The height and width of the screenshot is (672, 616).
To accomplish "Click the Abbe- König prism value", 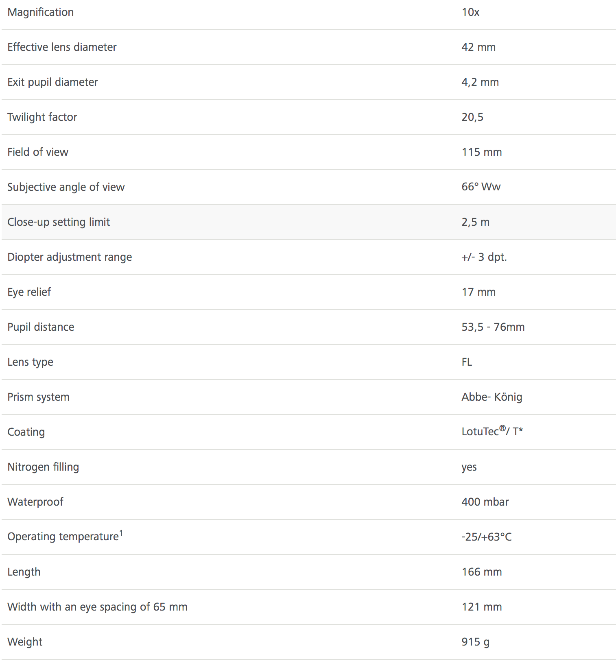I will point(492,397).
